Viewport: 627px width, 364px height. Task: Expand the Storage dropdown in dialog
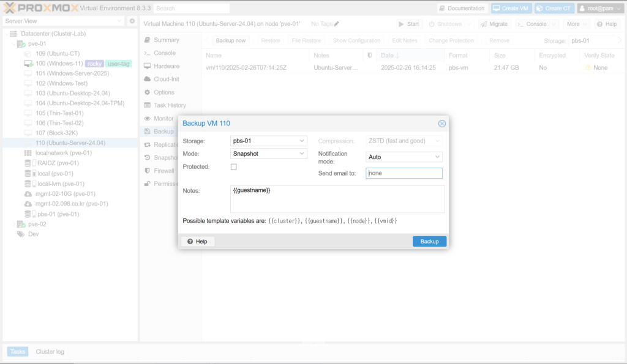click(302, 141)
